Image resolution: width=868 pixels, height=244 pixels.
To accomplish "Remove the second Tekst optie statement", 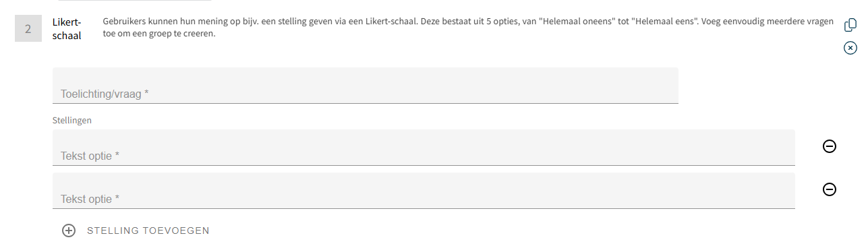I will (x=830, y=189).
